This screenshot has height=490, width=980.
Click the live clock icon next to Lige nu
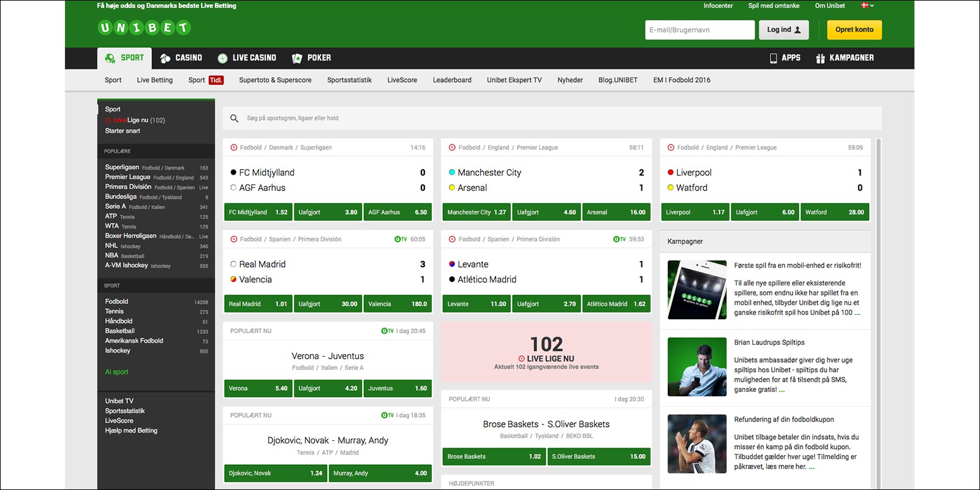point(108,121)
